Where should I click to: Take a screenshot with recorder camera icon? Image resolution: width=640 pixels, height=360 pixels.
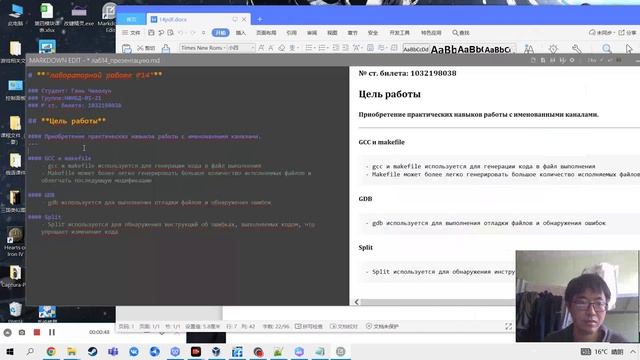coord(22,333)
